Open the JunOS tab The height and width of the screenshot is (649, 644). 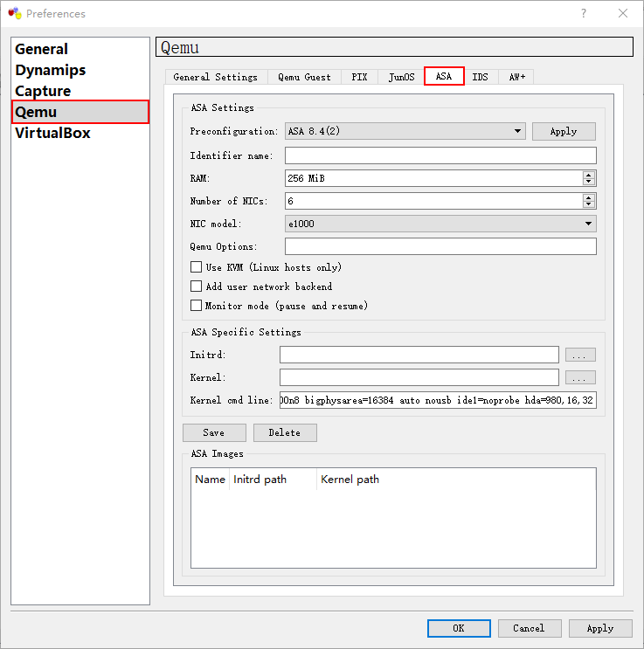pyautogui.click(x=401, y=77)
